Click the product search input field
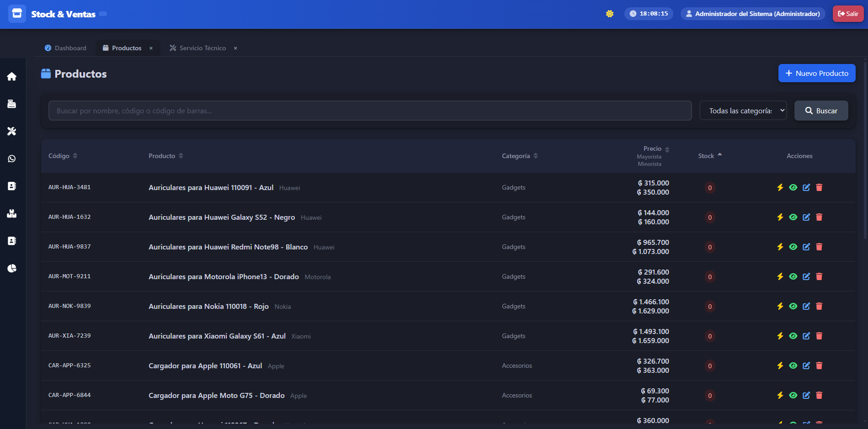Screen dimensions: 868x429 pyautogui.click(x=370, y=111)
